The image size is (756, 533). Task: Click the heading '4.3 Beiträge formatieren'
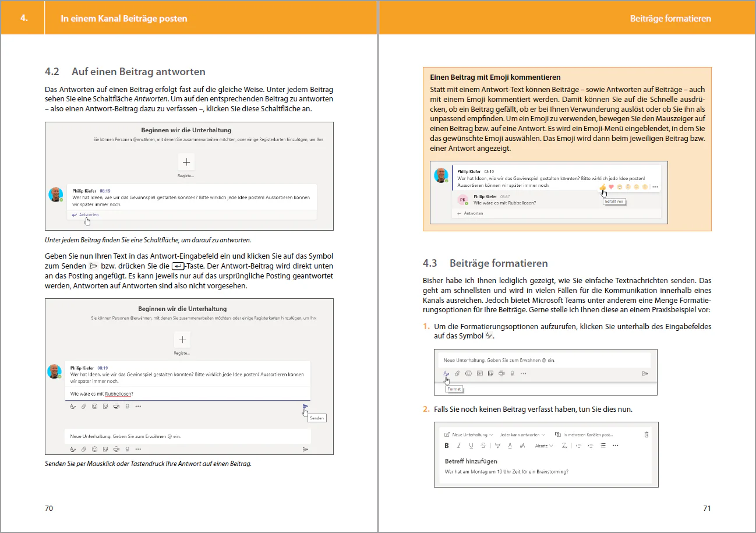pyautogui.click(x=485, y=263)
